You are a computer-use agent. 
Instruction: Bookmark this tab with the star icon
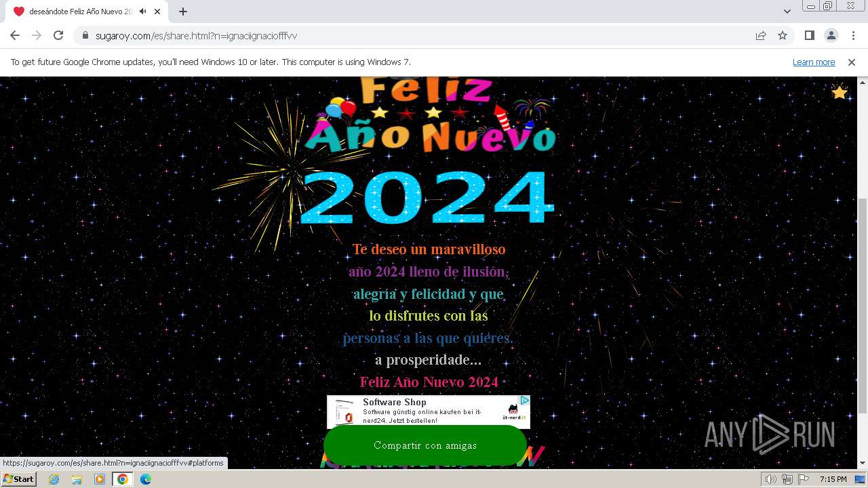click(x=783, y=35)
